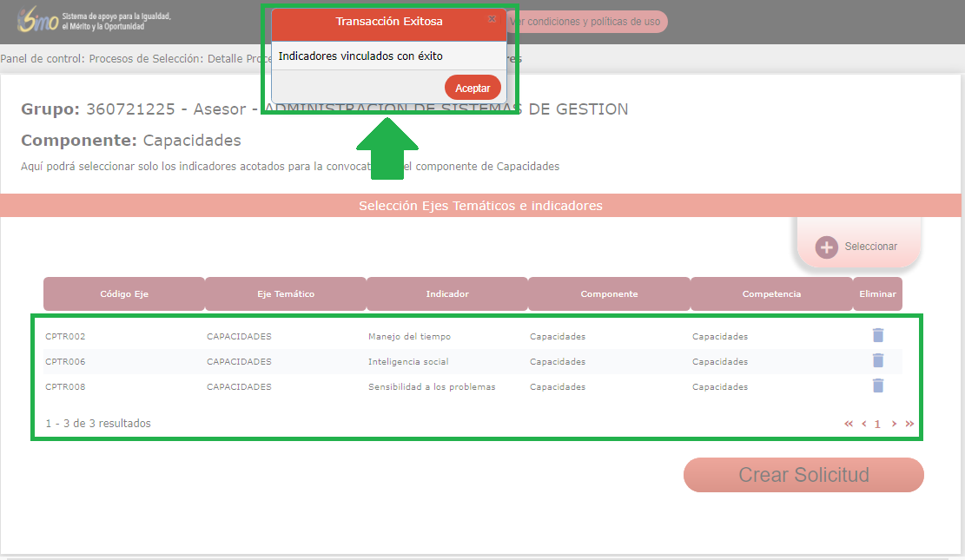This screenshot has height=560, width=965.
Task: Select the CPTR006 row code cell
Action: point(65,361)
